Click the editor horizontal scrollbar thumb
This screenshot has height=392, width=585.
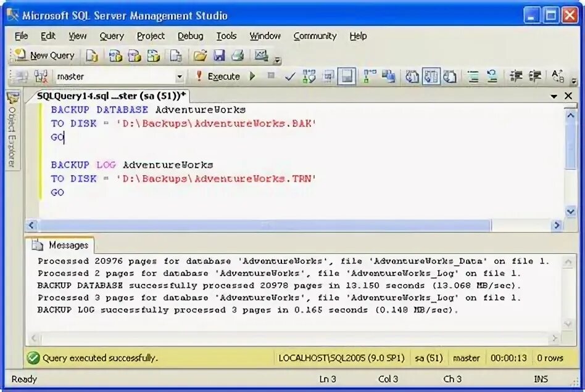(x=264, y=225)
